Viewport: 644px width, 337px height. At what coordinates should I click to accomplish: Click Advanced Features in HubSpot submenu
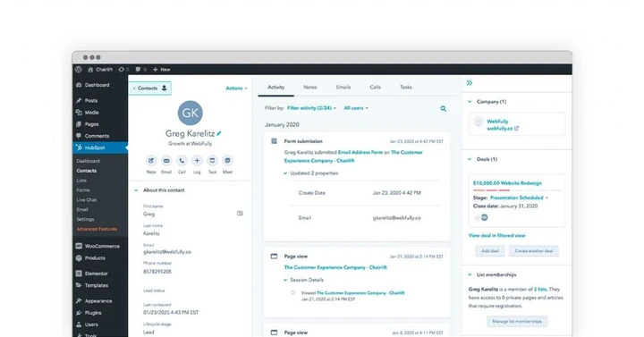pyautogui.click(x=97, y=229)
